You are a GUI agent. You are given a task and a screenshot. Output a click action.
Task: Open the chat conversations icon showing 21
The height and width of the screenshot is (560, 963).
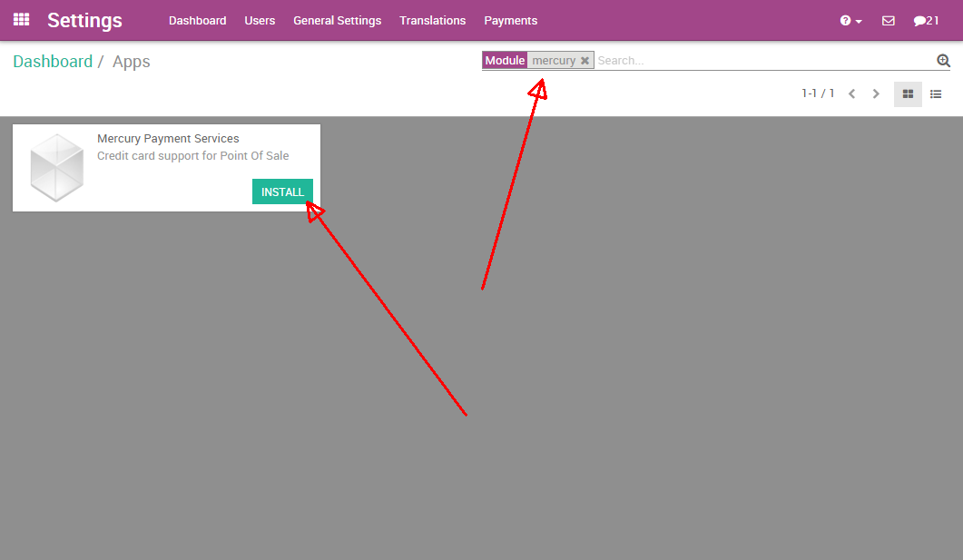click(x=926, y=21)
